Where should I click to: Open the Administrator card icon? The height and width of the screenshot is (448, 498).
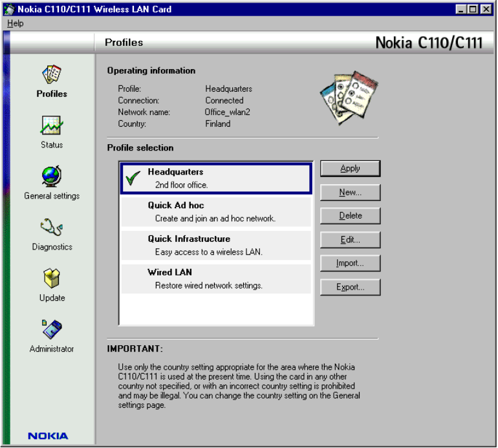pyautogui.click(x=52, y=329)
